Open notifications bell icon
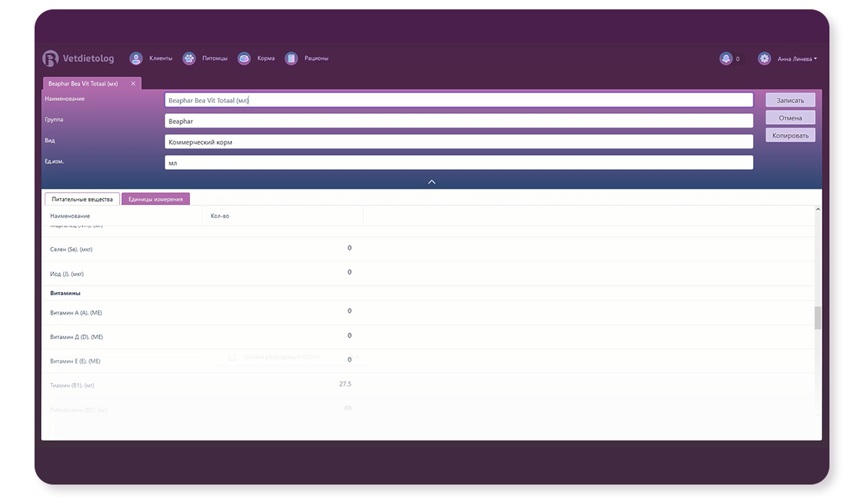This screenshot has height=504, width=864. point(726,59)
